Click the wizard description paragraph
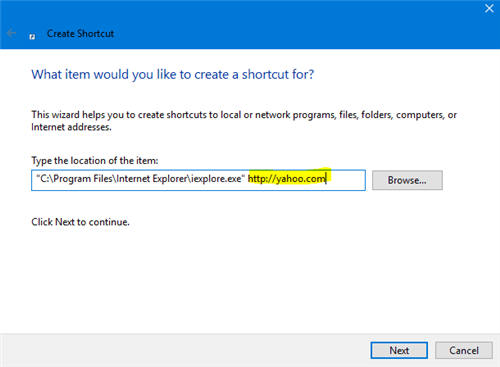 point(244,121)
